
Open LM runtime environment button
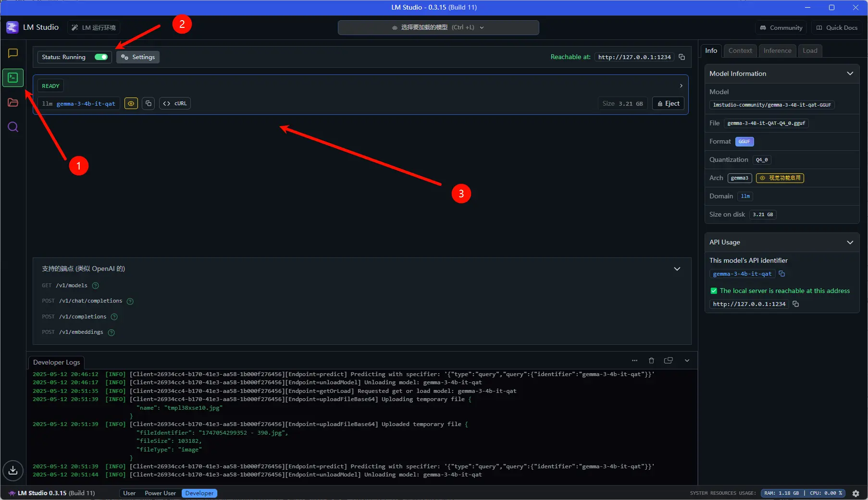point(94,28)
